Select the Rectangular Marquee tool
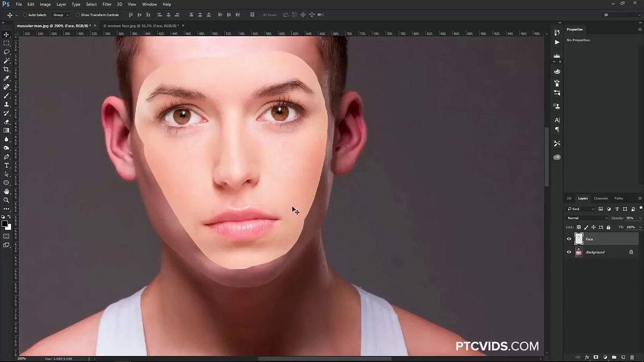Screen dimensions: 644x362 (7, 43)
